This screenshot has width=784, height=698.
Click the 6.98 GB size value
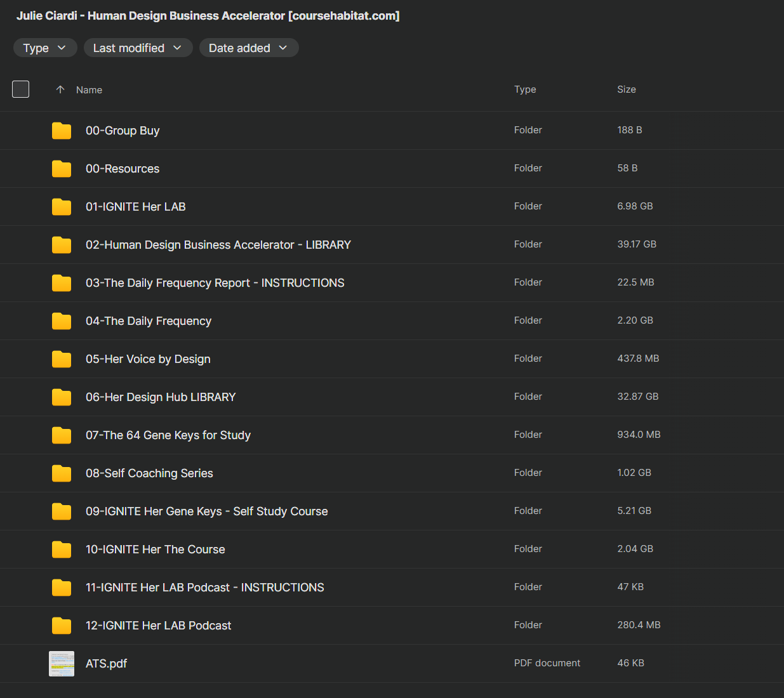[x=635, y=206]
